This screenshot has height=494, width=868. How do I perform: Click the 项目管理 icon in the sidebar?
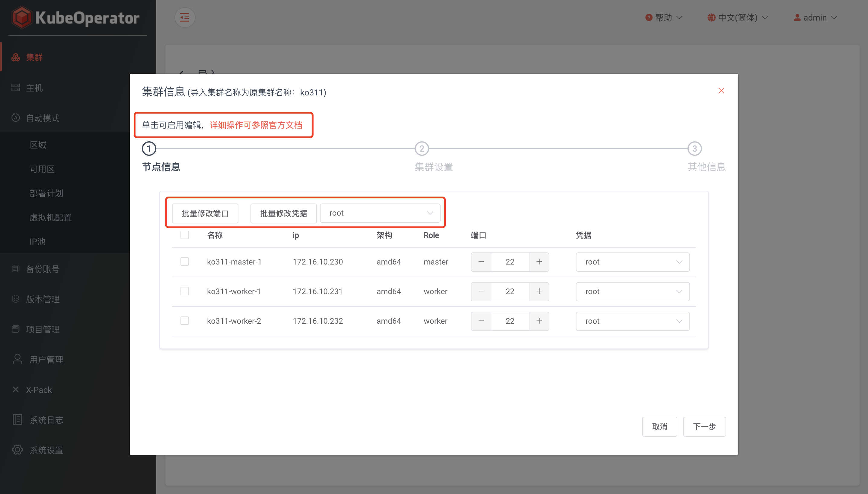pos(16,329)
